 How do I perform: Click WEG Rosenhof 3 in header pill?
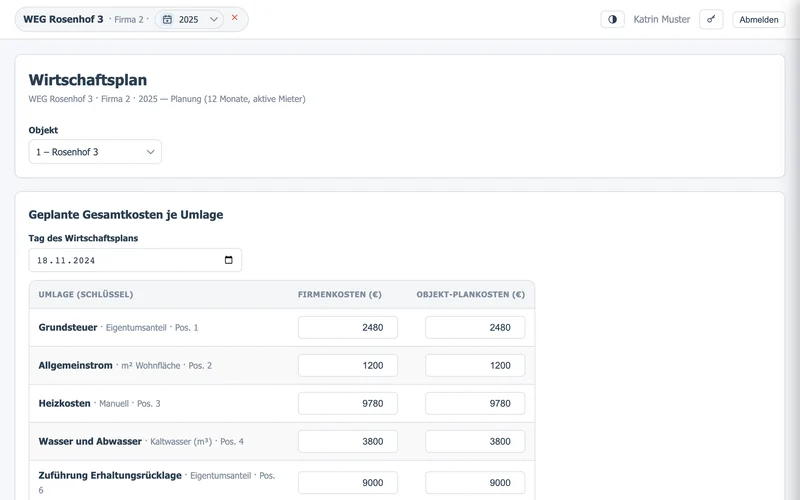pos(63,19)
